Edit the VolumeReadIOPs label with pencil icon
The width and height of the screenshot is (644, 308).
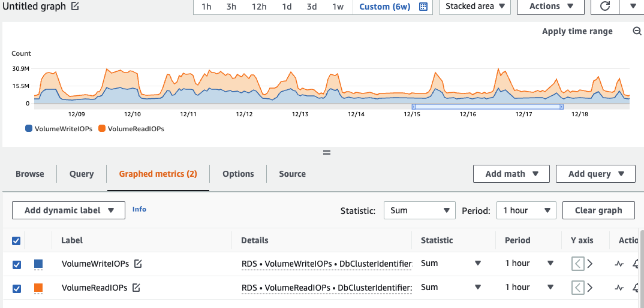tap(136, 288)
